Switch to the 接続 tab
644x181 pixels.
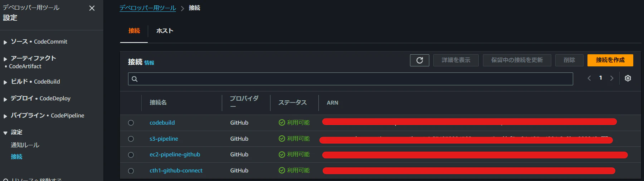pos(134,31)
